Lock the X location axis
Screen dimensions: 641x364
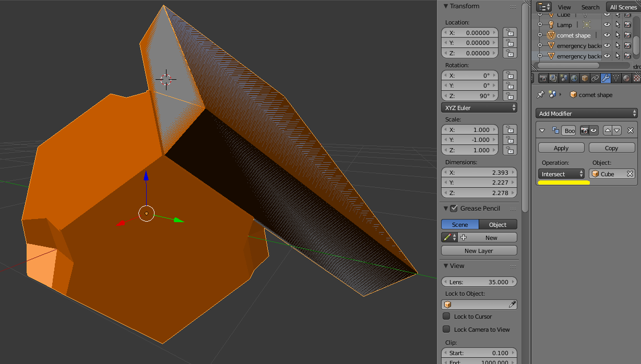tap(509, 32)
